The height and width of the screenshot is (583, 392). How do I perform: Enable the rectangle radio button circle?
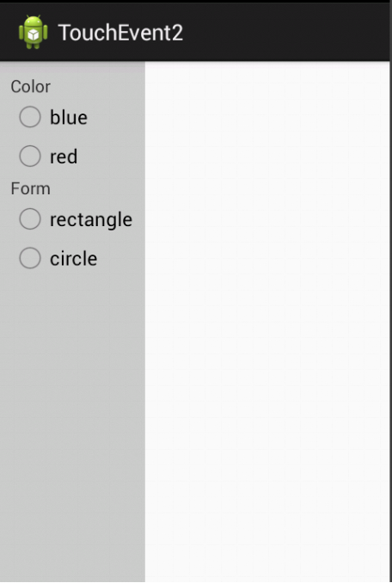[x=30, y=218]
